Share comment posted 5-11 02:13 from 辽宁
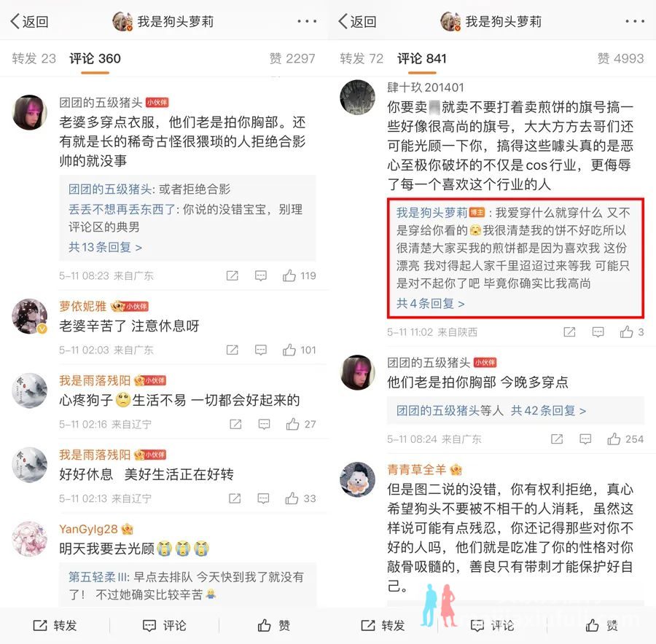The height and width of the screenshot is (644, 656). tap(235, 498)
